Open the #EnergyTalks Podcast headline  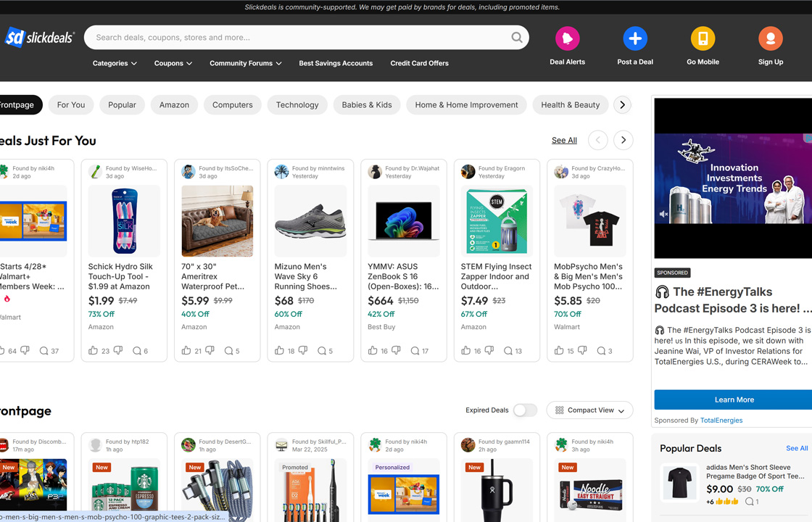point(733,300)
